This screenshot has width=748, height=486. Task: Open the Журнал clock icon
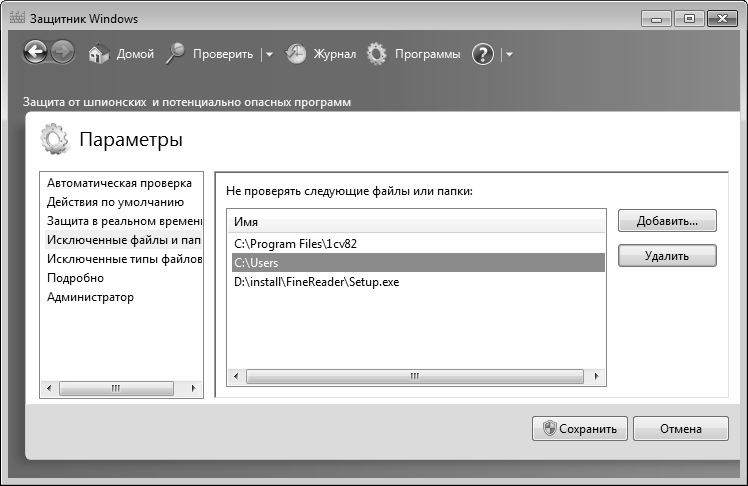(296, 54)
